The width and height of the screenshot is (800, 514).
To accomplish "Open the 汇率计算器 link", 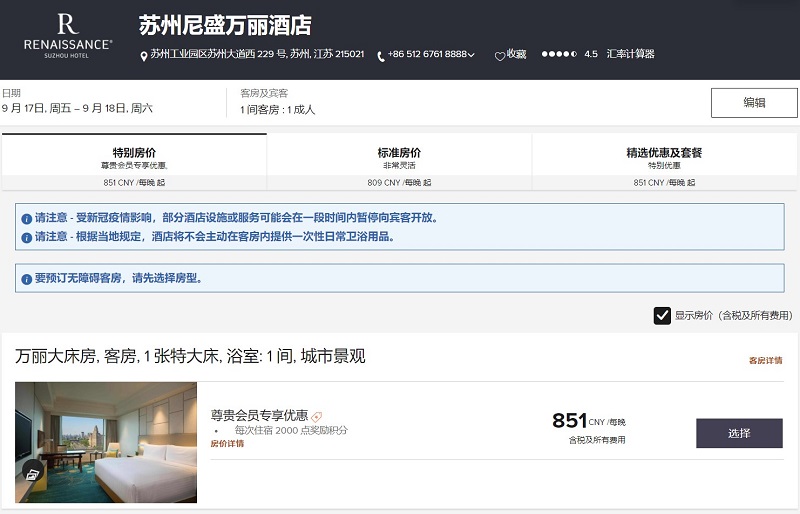I will pyautogui.click(x=631, y=54).
